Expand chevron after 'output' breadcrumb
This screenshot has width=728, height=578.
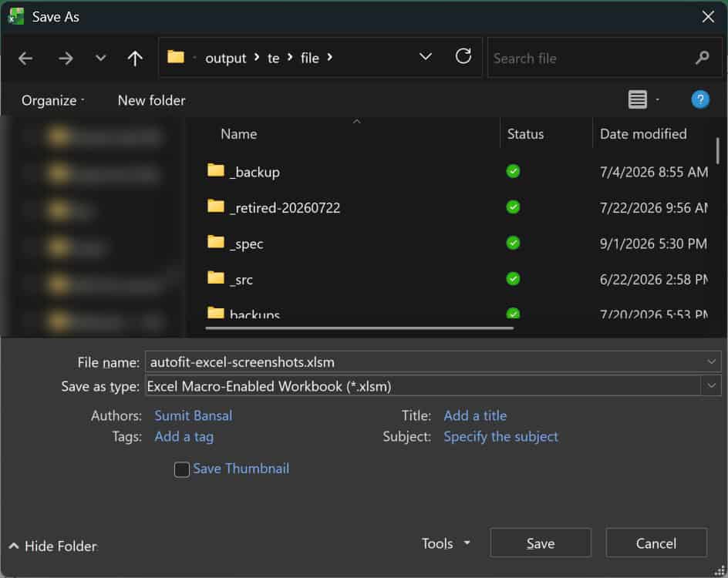click(257, 57)
